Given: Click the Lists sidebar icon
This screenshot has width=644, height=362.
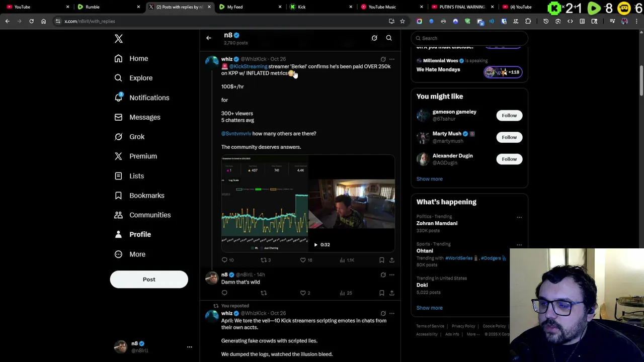Looking at the screenshot, I should 118,176.
